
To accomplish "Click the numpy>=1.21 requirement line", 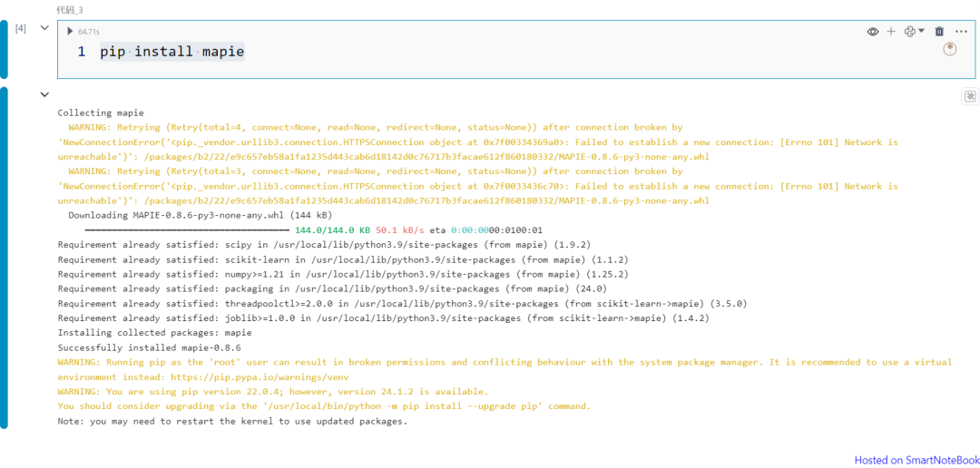I will (342, 274).
